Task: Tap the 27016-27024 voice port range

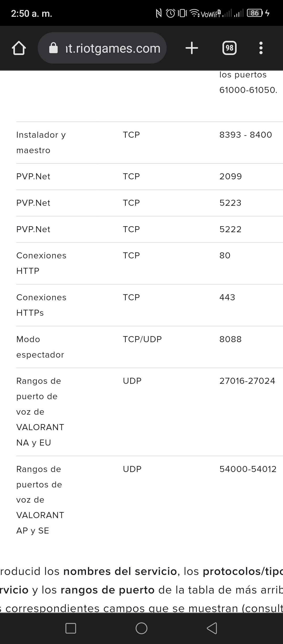Action: click(247, 381)
